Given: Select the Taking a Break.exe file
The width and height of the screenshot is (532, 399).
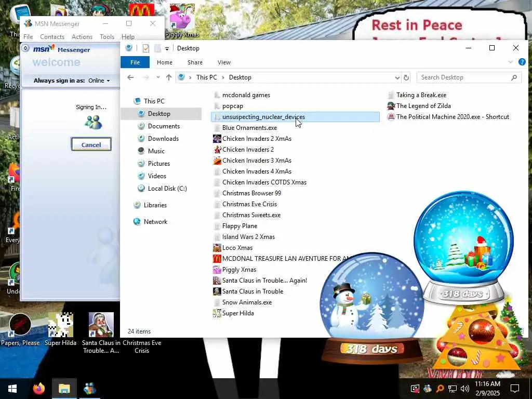Looking at the screenshot, I should 421,95.
